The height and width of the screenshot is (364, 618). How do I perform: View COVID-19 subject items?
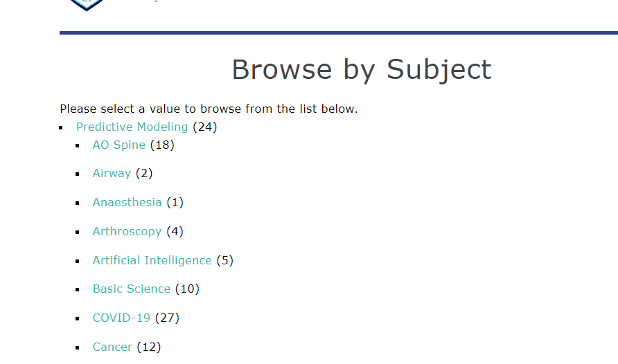(121, 318)
